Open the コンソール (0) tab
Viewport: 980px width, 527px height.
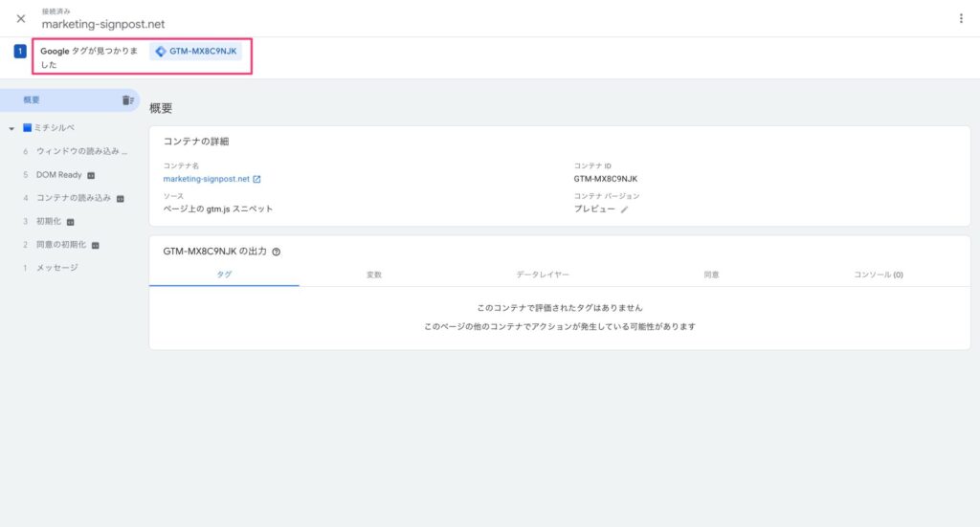point(878,274)
